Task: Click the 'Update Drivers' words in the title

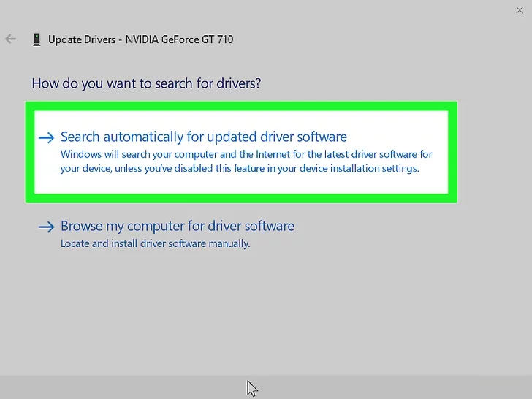Action: 80,39
